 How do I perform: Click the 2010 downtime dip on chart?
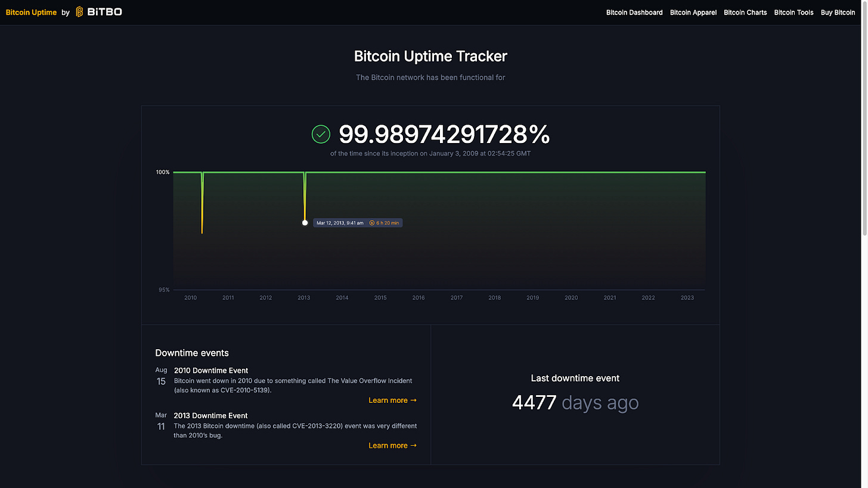[202, 203]
